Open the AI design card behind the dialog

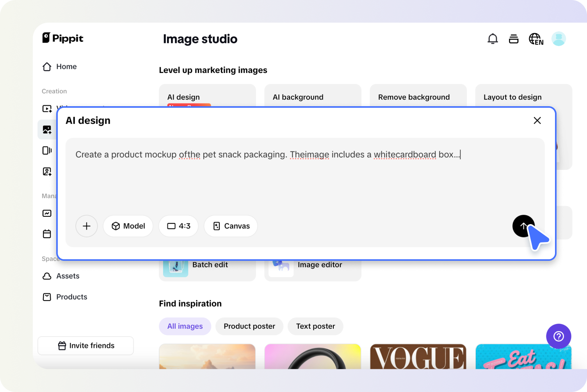[x=207, y=96]
